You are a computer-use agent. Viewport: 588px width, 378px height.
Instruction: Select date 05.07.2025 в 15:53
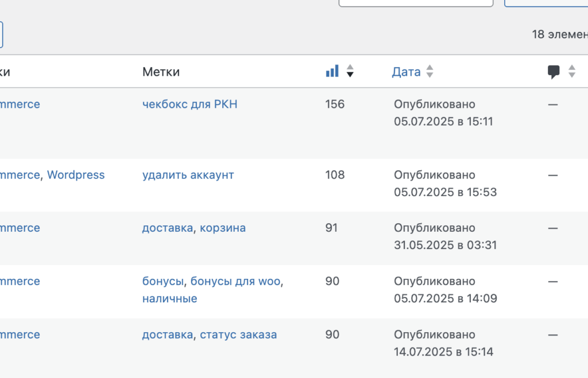(x=445, y=192)
